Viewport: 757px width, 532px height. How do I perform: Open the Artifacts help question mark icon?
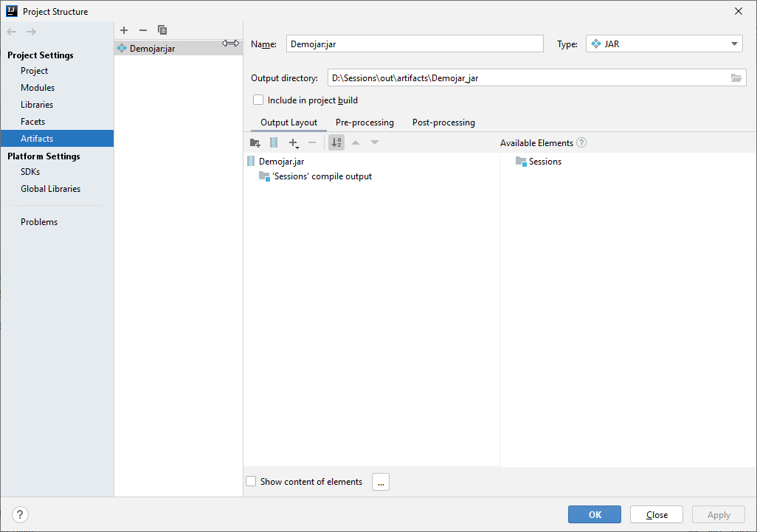[20, 514]
